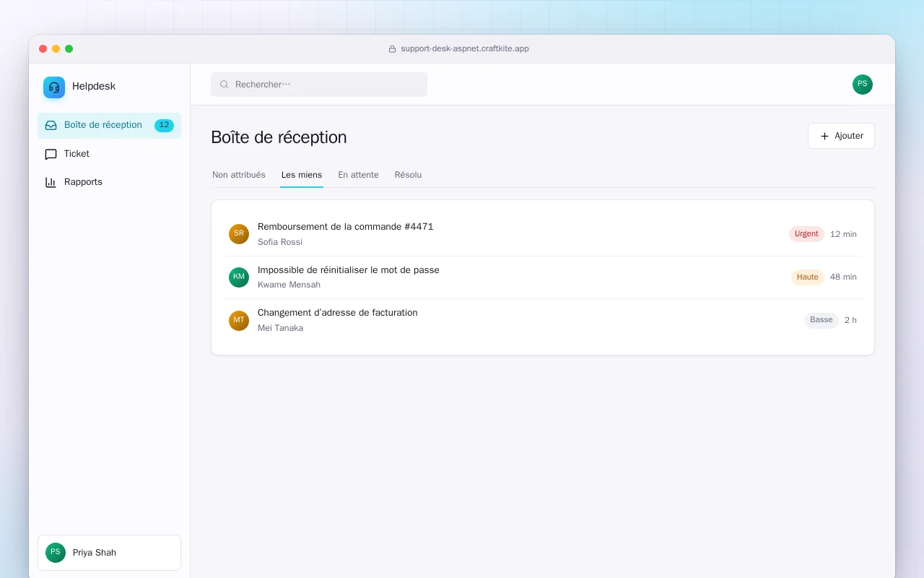Switch to the En attente tab

(358, 175)
